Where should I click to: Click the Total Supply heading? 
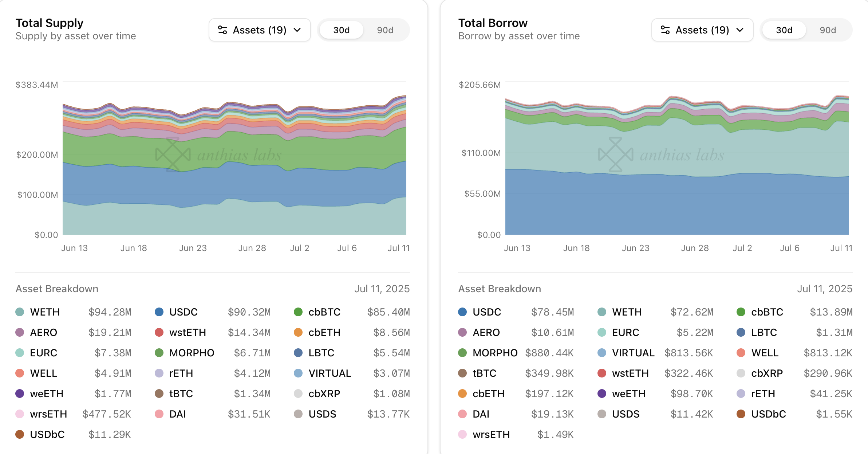pyautogui.click(x=50, y=23)
